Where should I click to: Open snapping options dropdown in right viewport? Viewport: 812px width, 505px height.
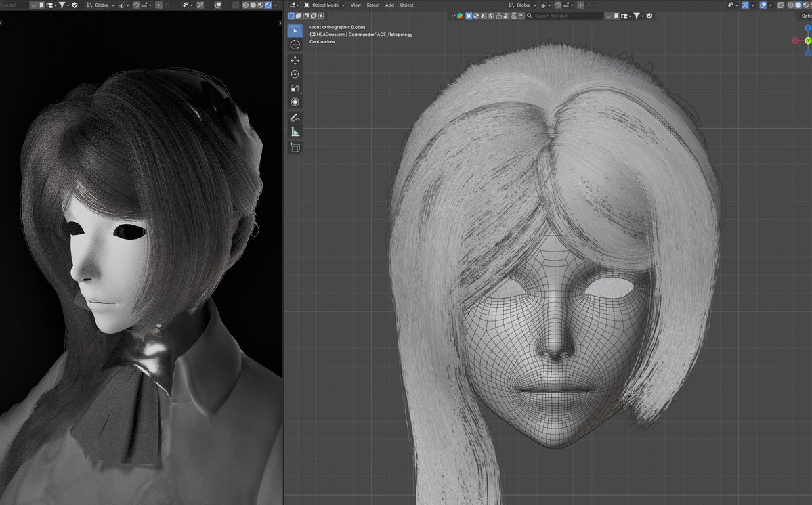(x=569, y=5)
